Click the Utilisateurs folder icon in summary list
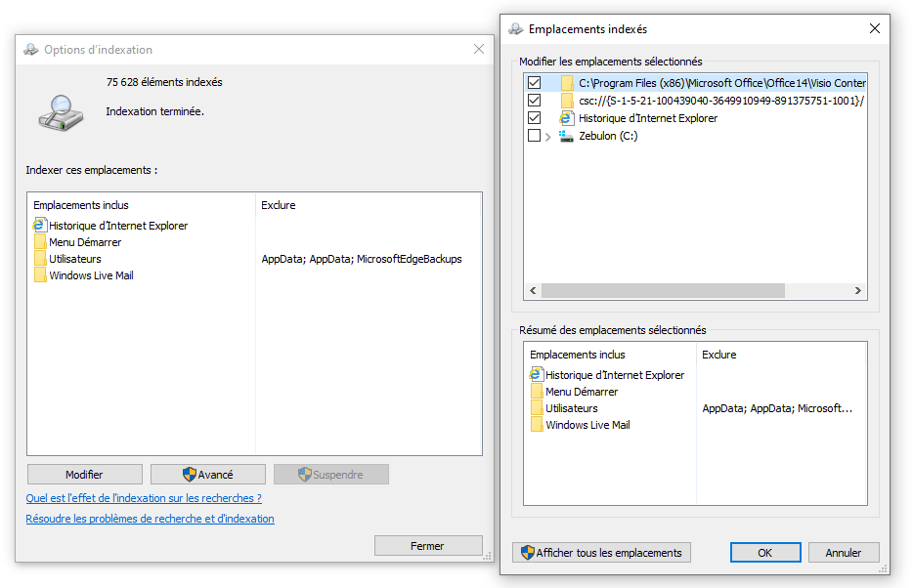The width and height of the screenshot is (913, 588). (x=537, y=408)
